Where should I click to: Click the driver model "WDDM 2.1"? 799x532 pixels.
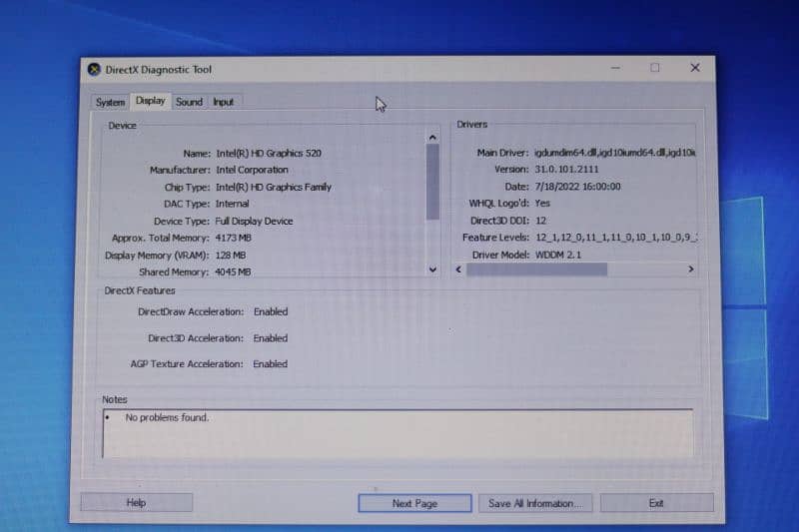(x=558, y=255)
